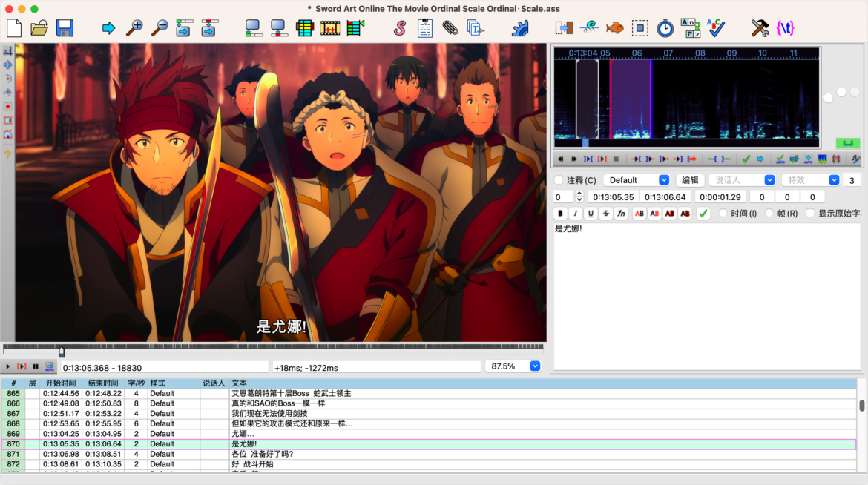Open subtitles with the folder icon
868x485 pixels.
click(39, 27)
